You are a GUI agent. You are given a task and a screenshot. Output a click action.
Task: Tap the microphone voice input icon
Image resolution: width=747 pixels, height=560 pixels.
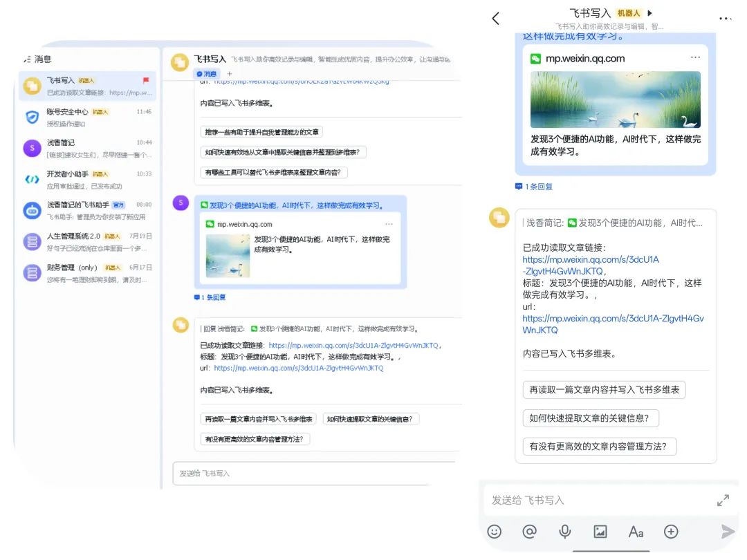click(x=564, y=532)
